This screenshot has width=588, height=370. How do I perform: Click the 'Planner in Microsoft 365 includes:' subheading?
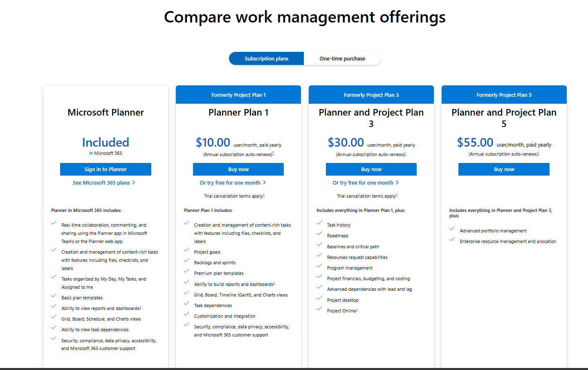click(86, 210)
